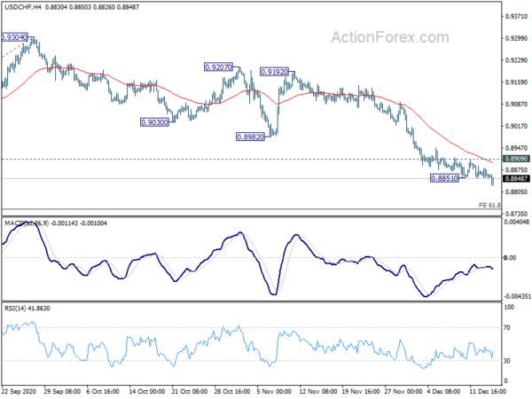
Task: Click the FE 61.8 level label
Action: (489, 205)
